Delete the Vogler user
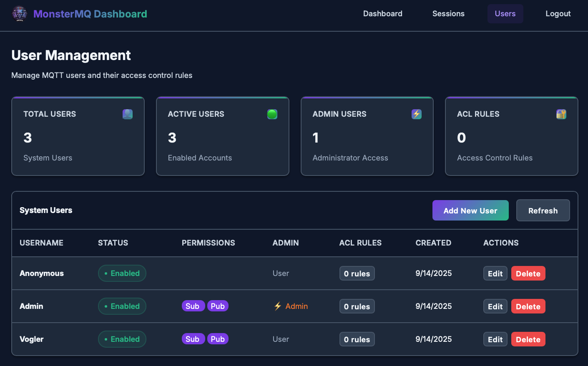 tap(528, 339)
